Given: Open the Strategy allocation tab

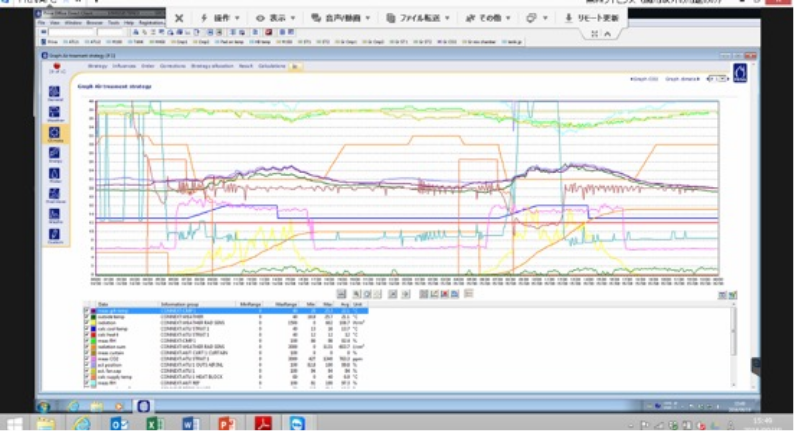Looking at the screenshot, I should 212,66.
